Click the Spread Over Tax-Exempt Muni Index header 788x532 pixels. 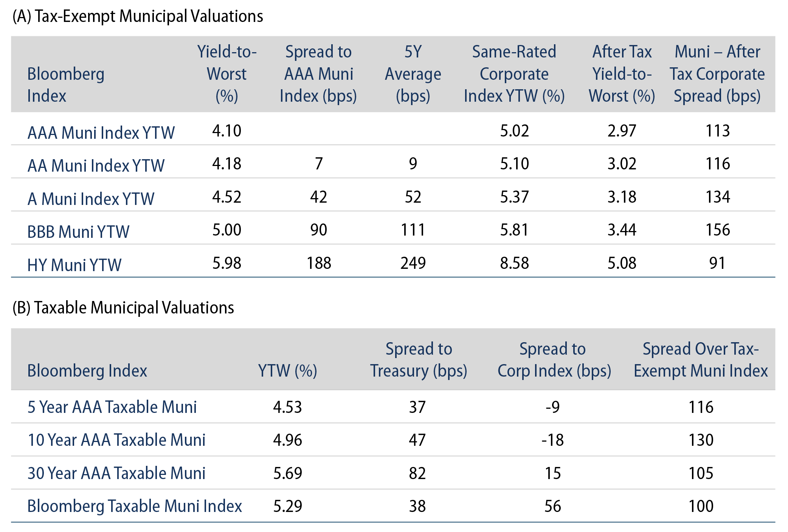tap(701, 360)
